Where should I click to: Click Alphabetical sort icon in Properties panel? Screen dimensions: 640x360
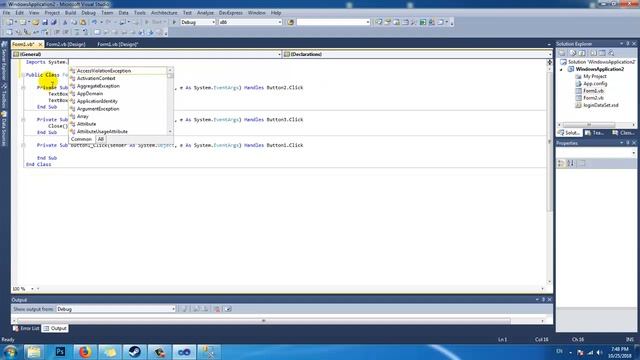(x=571, y=163)
